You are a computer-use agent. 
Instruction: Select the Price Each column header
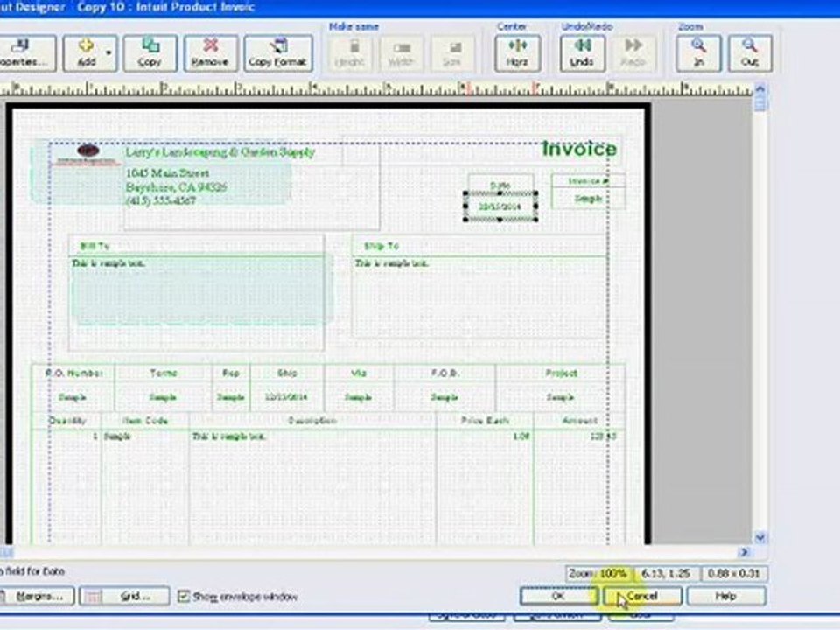point(486,421)
